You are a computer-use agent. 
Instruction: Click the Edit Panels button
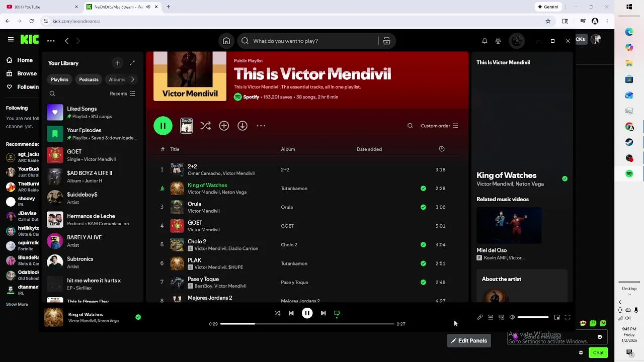pos(469,341)
